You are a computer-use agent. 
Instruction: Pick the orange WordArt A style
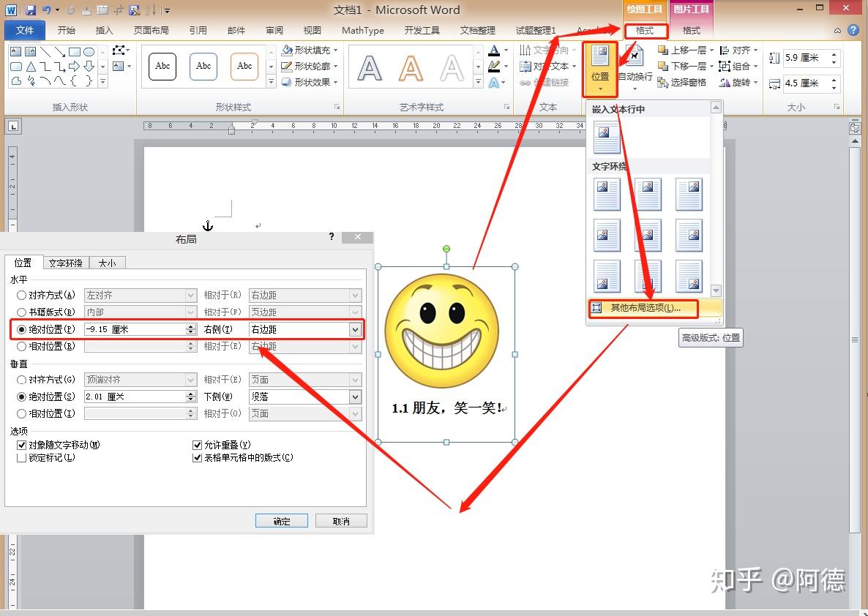pos(411,69)
